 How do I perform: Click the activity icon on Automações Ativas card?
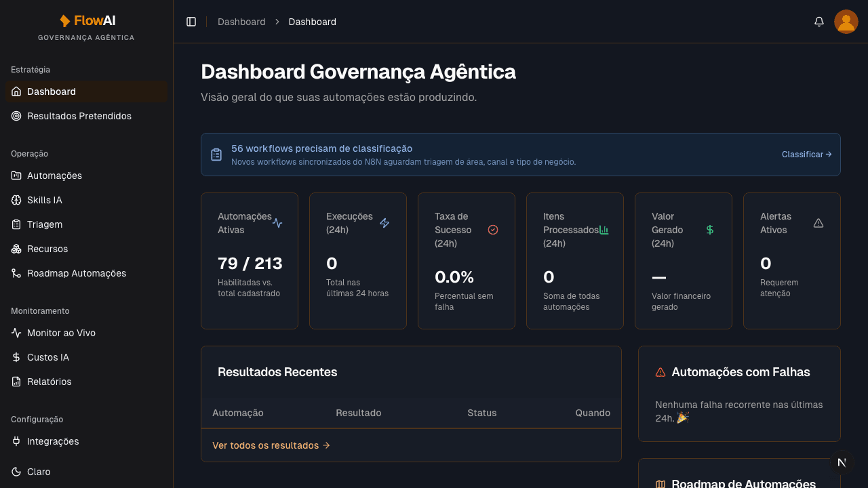(277, 223)
